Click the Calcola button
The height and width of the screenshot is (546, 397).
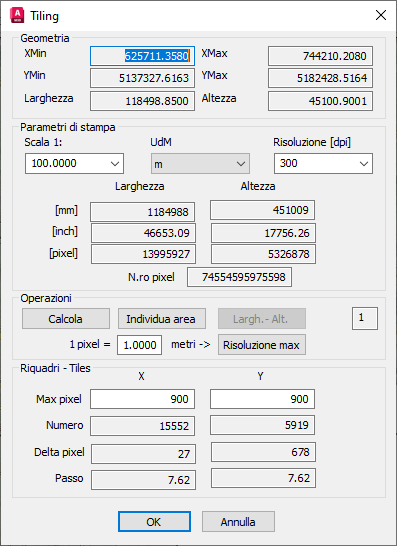(66, 319)
